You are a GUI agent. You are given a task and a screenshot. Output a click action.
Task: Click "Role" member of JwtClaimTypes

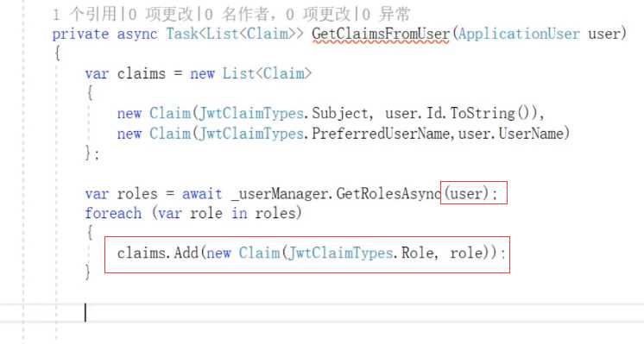click(x=417, y=253)
